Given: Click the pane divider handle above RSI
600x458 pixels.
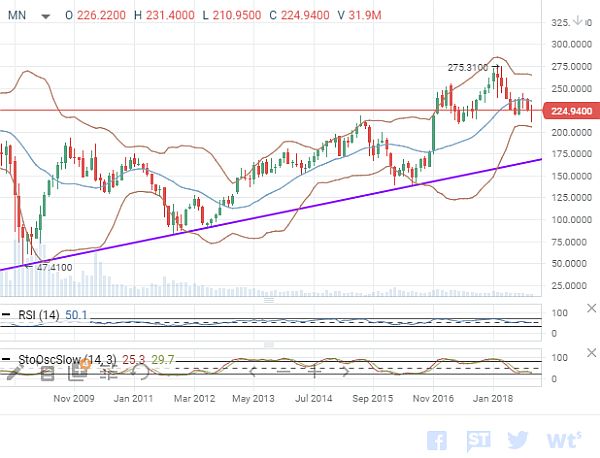Looking at the screenshot, I should click(x=269, y=300).
